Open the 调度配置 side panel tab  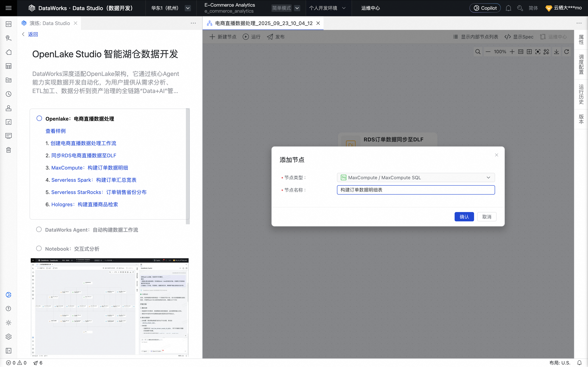click(581, 64)
